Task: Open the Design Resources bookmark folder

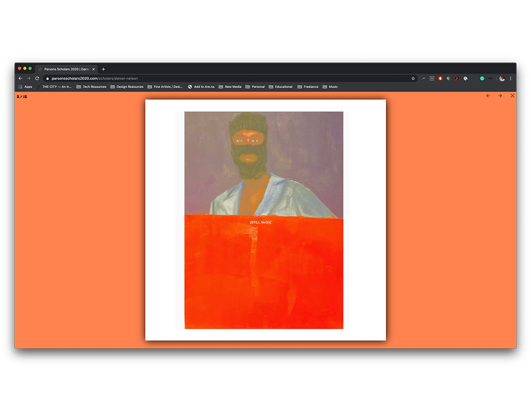Action: coord(127,87)
